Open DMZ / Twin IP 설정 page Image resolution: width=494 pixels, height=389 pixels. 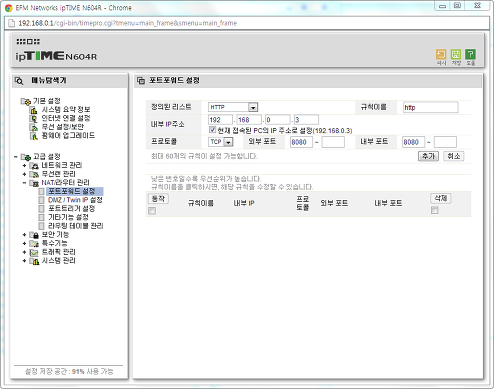coord(75,200)
